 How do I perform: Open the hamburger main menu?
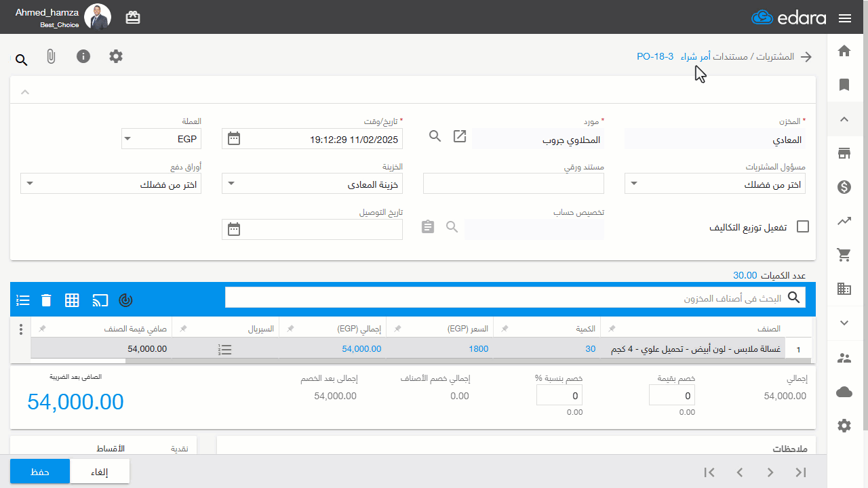pyautogui.click(x=844, y=18)
